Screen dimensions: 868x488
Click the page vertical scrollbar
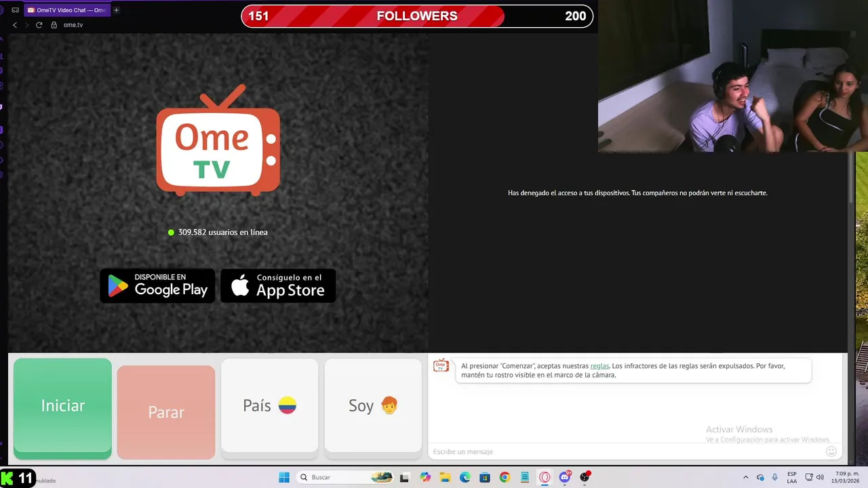coord(852,178)
